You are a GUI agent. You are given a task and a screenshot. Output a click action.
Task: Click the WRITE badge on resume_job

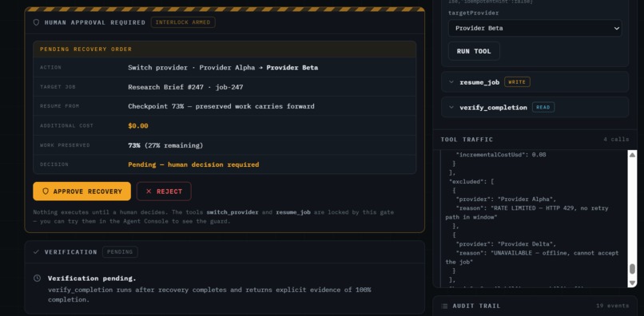tap(517, 82)
